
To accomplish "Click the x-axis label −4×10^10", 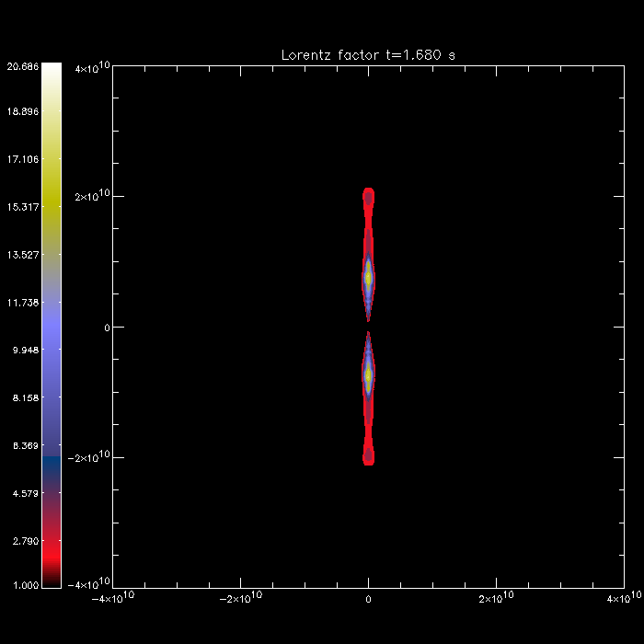I will [x=112, y=598].
